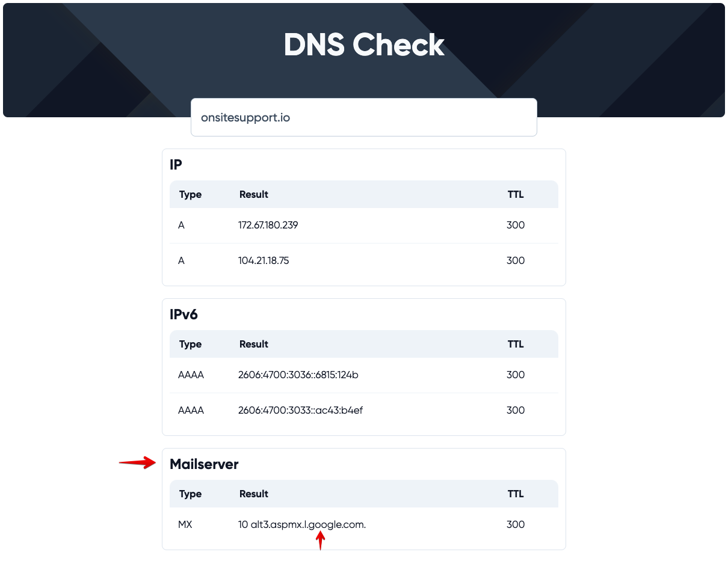Click the DNS Check page title
The width and height of the screenshot is (728, 561).
tap(364, 45)
